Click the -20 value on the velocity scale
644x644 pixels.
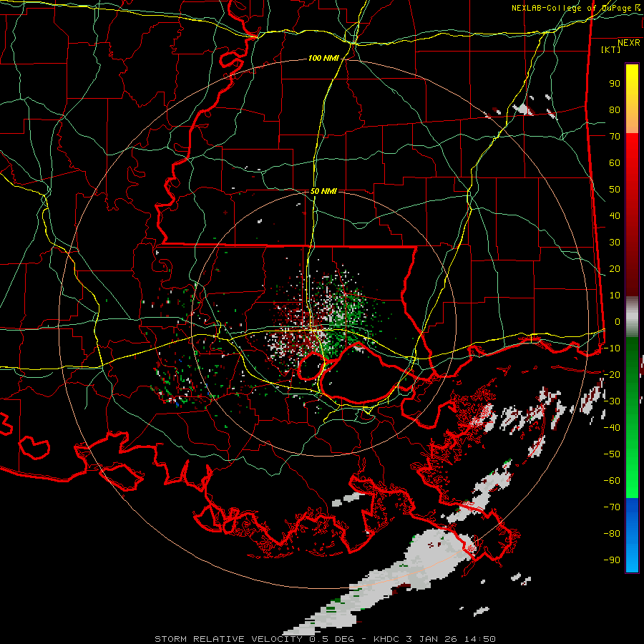tap(612, 374)
